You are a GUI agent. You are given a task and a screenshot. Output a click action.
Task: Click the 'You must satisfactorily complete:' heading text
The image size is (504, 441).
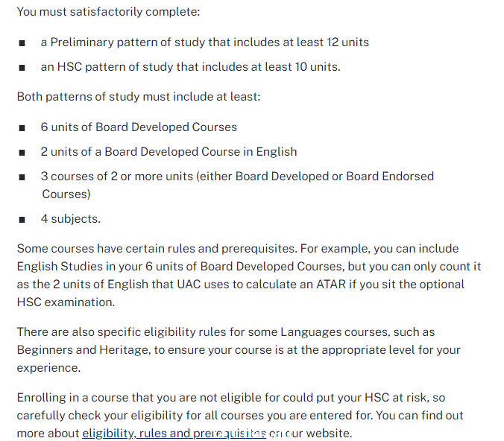(x=108, y=12)
